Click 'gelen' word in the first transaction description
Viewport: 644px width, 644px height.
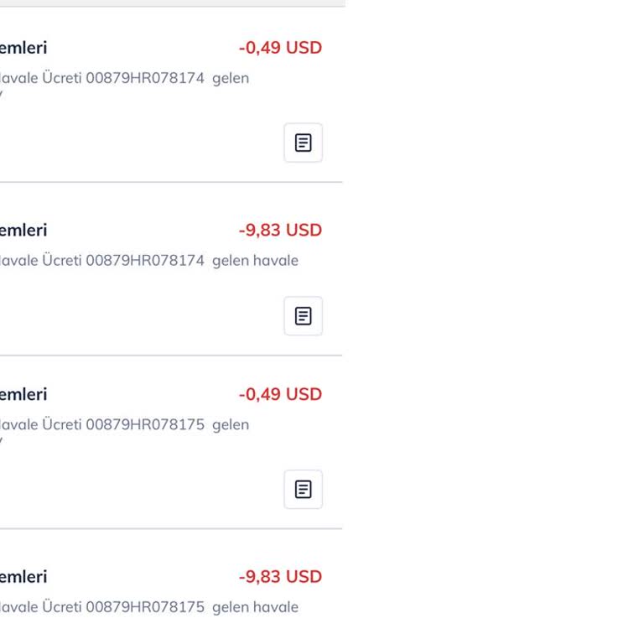[x=231, y=78]
